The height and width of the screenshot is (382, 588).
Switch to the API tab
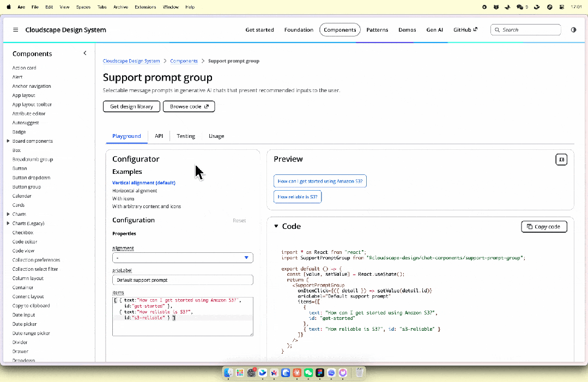pos(159,136)
